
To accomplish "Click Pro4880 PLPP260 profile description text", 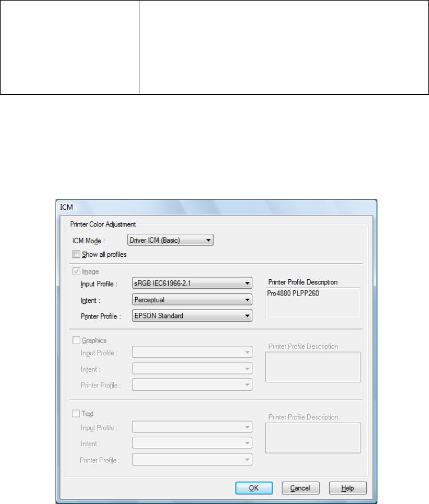I will (x=293, y=293).
